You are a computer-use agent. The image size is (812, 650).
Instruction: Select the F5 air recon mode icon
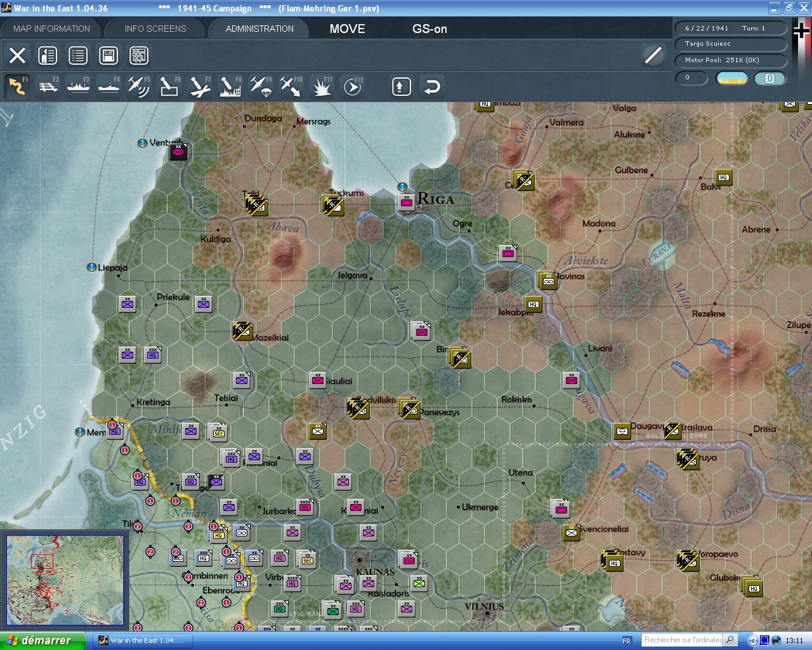tap(139, 86)
